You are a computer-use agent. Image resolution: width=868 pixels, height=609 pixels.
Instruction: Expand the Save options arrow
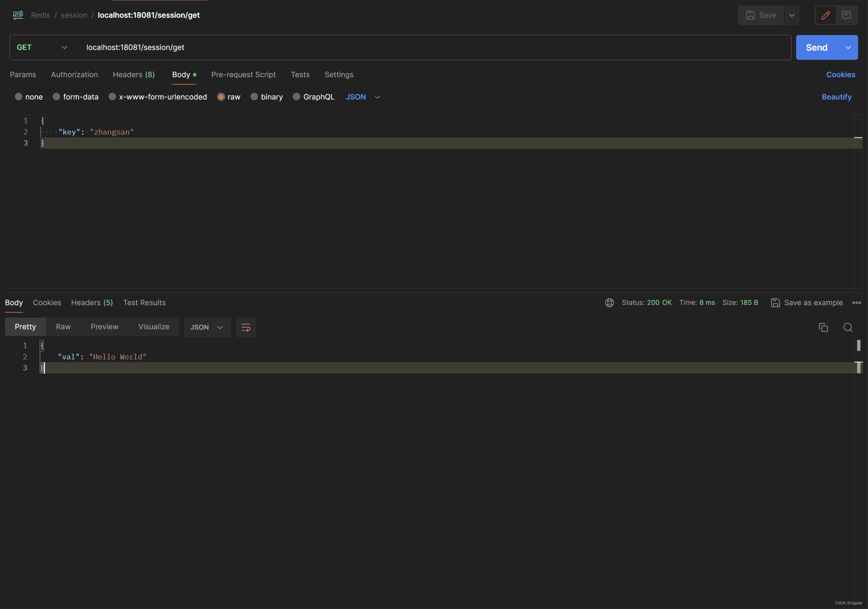click(x=792, y=15)
